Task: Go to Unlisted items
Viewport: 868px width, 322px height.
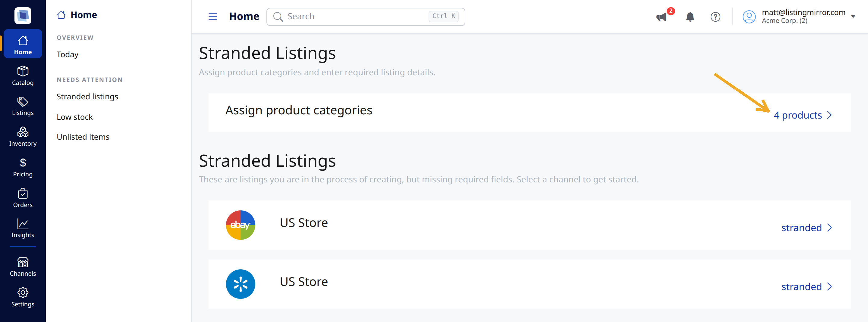Action: click(83, 137)
